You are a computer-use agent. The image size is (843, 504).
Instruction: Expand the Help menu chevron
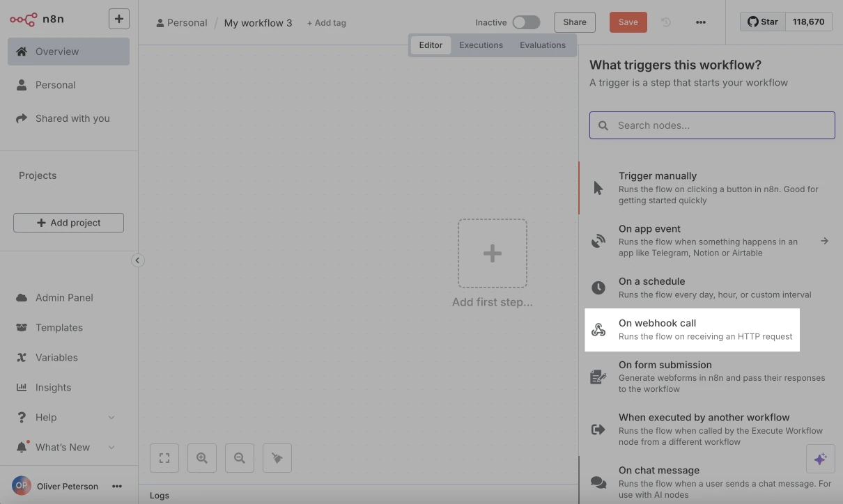111,418
